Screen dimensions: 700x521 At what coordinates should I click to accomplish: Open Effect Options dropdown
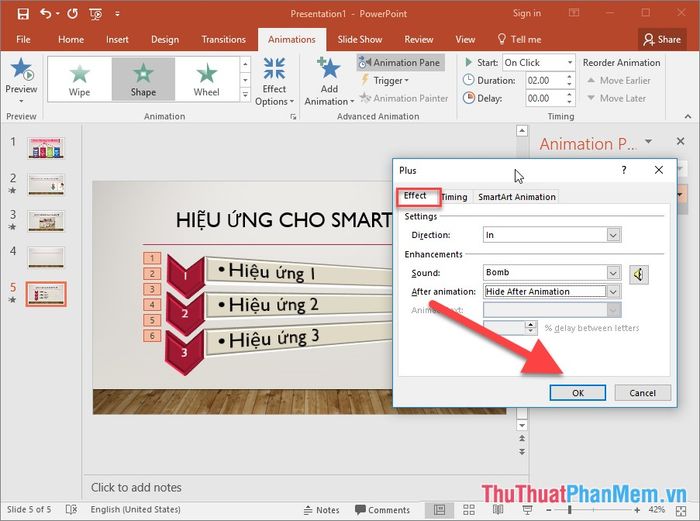tap(274, 81)
